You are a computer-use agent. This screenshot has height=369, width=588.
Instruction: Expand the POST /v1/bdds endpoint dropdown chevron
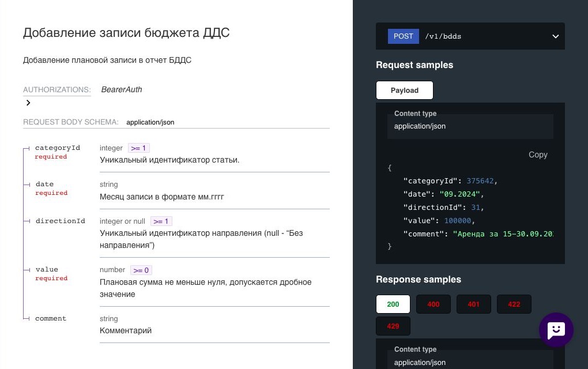pos(555,36)
